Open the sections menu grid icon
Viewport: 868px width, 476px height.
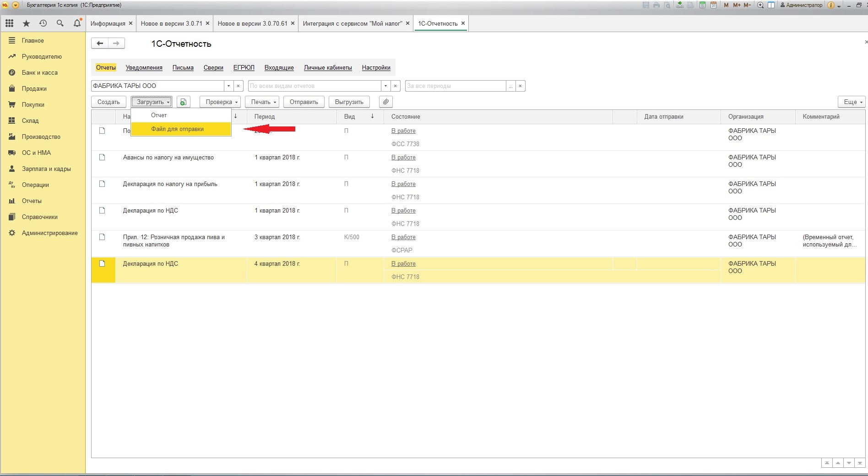coord(9,23)
